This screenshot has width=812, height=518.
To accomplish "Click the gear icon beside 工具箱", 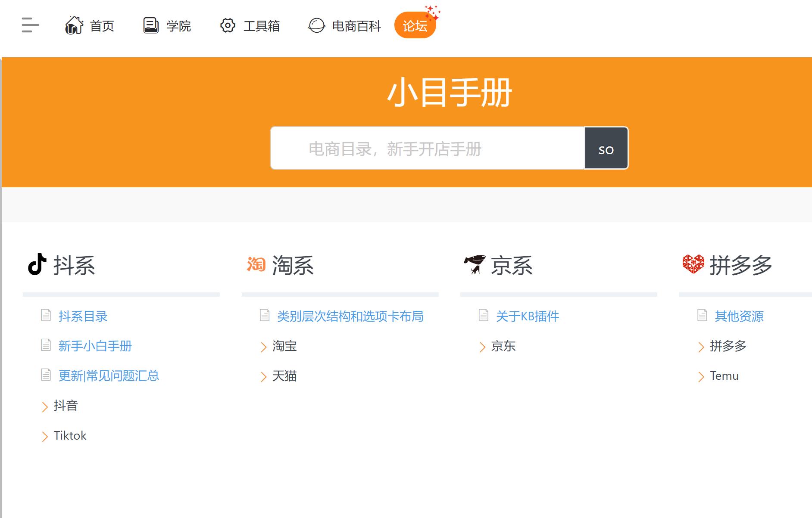I will pos(228,25).
